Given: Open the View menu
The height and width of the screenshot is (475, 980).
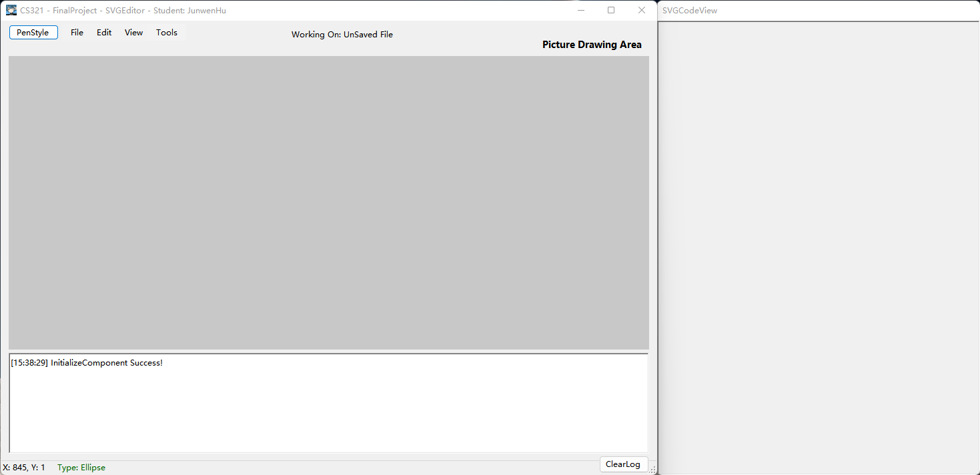Looking at the screenshot, I should 133,33.
